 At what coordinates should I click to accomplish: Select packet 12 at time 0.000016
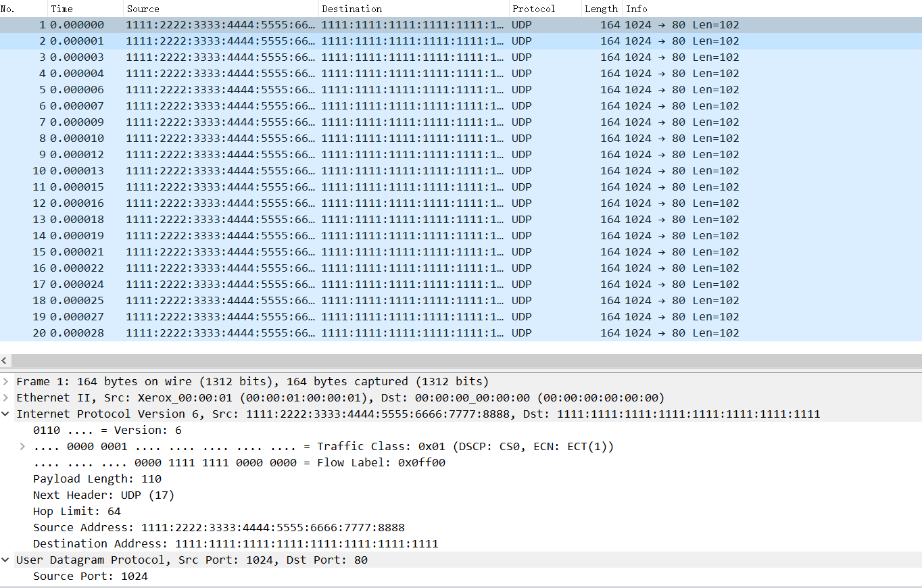click(x=461, y=203)
